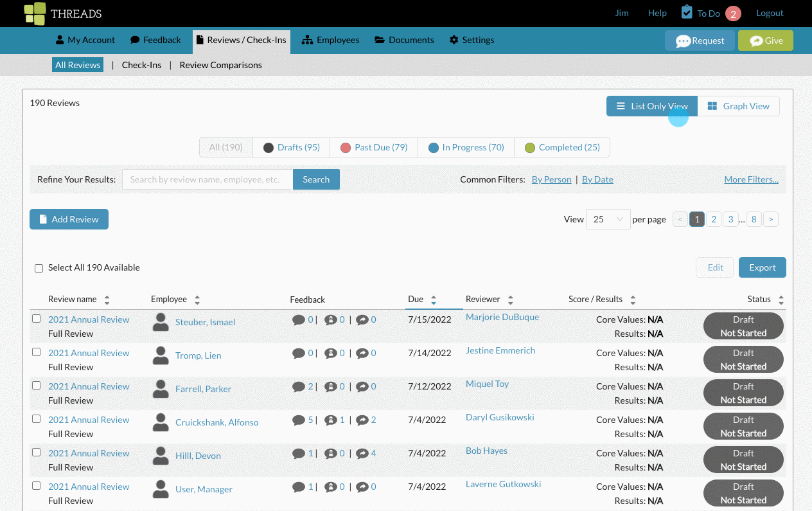Sort by the Status column arrows

click(781, 300)
